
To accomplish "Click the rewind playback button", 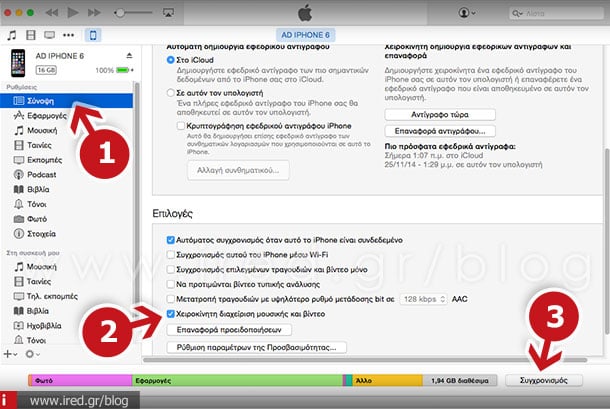I will click(52, 13).
